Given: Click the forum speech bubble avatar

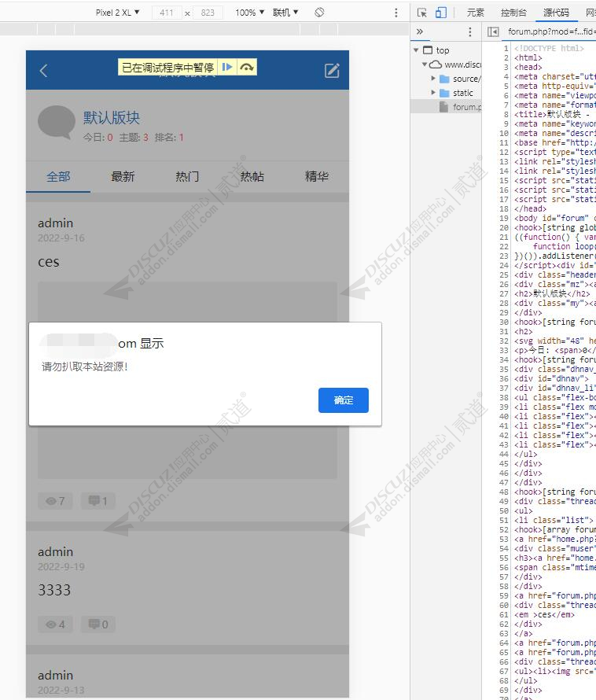Looking at the screenshot, I should 57,123.
